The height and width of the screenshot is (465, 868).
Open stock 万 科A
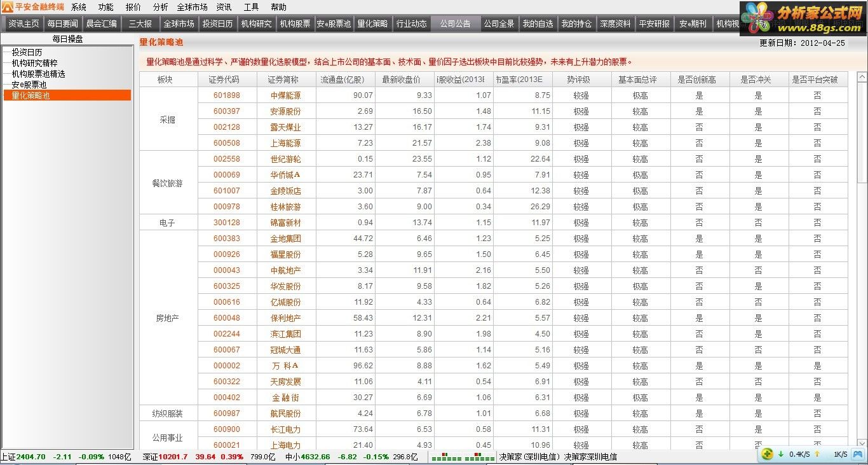285,366
